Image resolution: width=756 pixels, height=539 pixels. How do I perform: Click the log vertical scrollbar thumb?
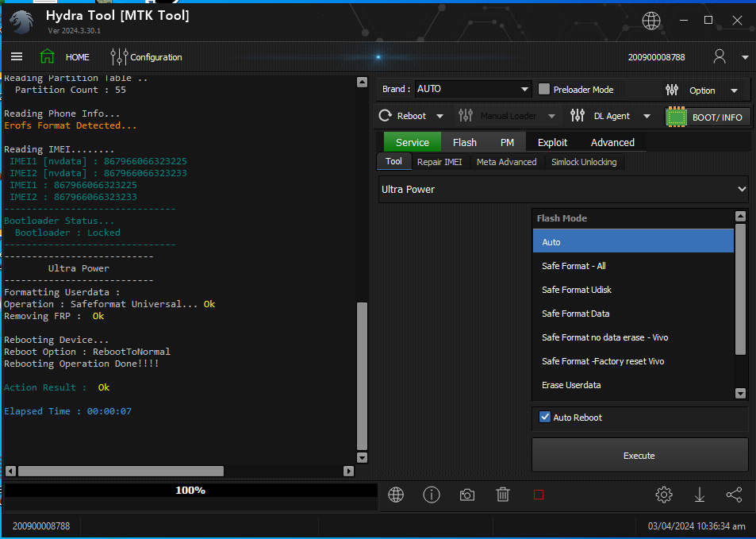point(362,376)
